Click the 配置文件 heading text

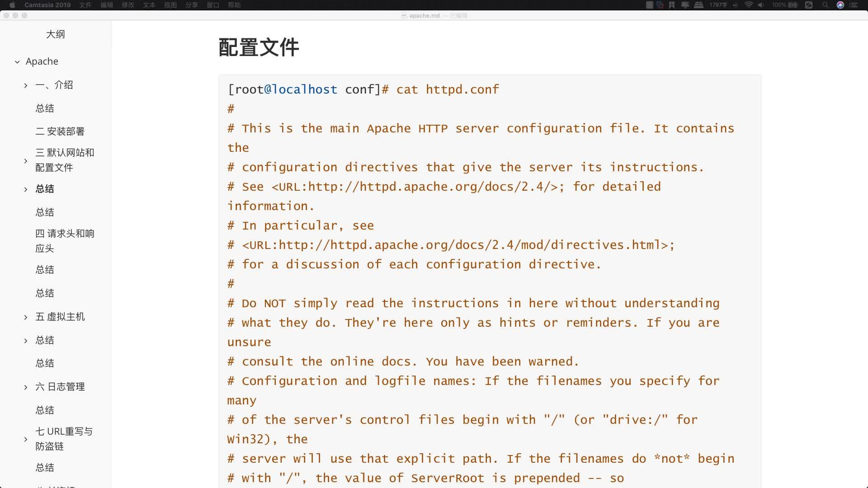pyautogui.click(x=259, y=47)
